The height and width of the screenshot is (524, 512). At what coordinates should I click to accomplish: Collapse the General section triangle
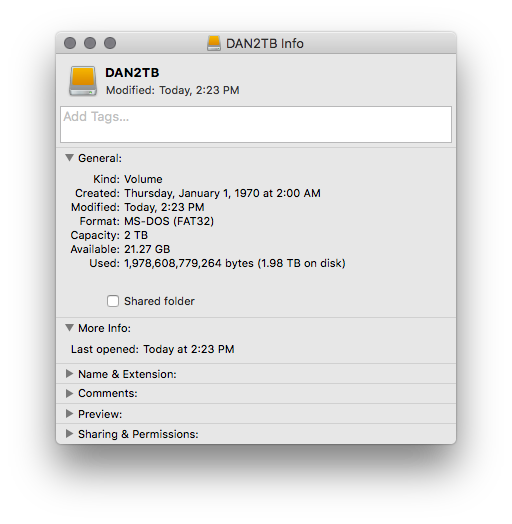pos(70,158)
